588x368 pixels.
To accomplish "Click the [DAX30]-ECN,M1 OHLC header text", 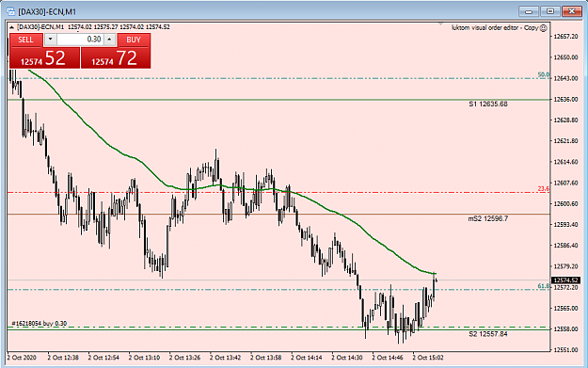I will (x=93, y=27).
